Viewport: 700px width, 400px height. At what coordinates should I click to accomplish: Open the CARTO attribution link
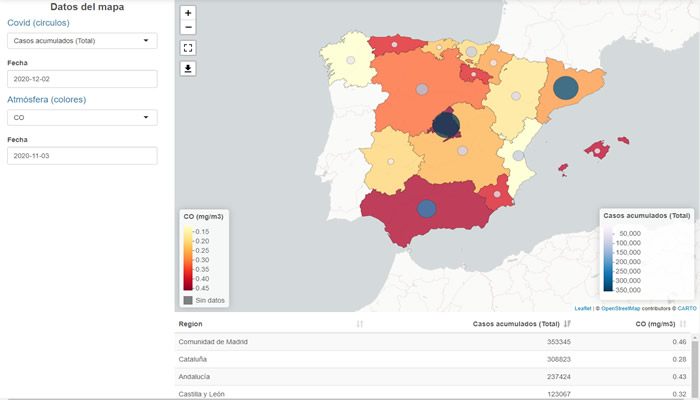686,309
